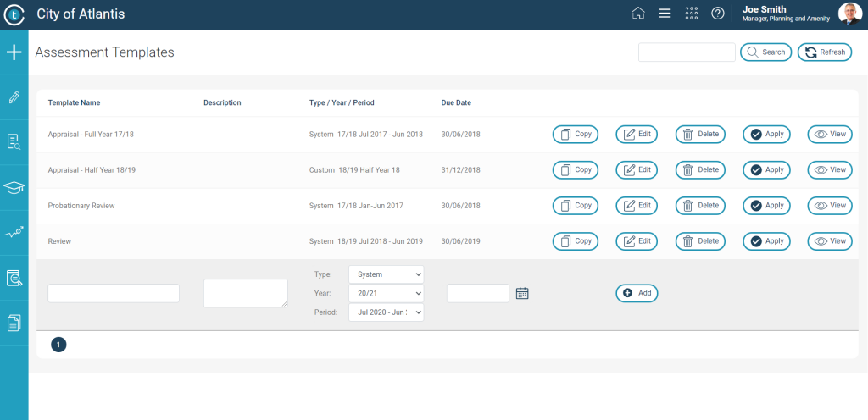Click Joe Smith's profile photo
The height and width of the screenshot is (420, 868).
[849, 14]
